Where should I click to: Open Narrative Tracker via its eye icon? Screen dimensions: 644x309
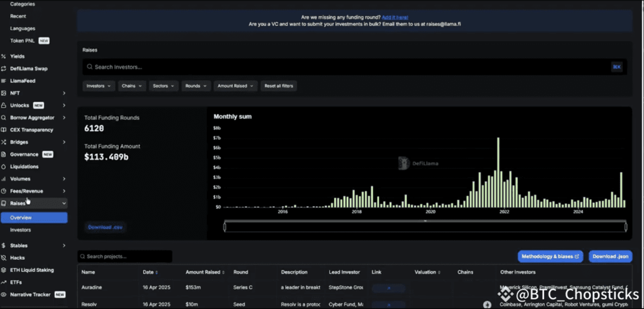[4, 294]
